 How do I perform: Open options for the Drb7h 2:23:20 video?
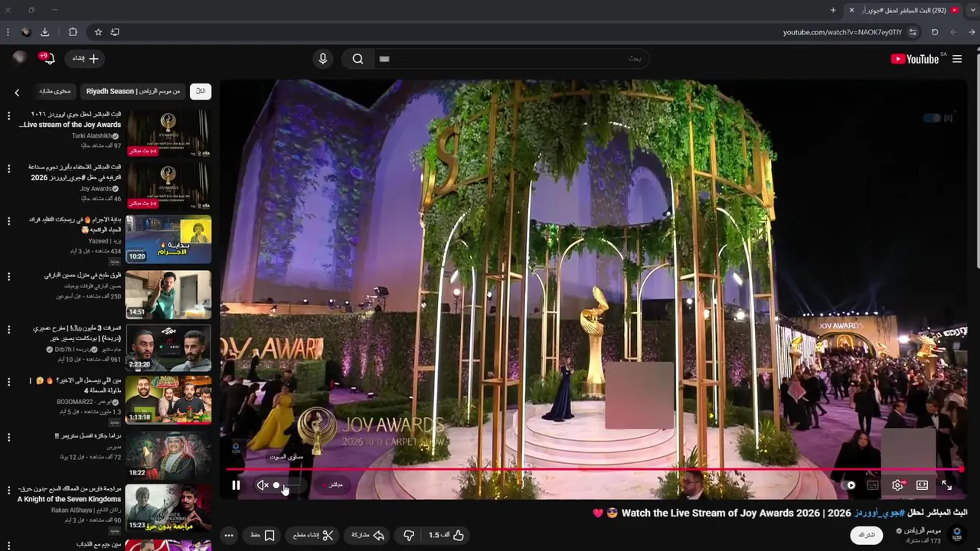[x=9, y=329]
